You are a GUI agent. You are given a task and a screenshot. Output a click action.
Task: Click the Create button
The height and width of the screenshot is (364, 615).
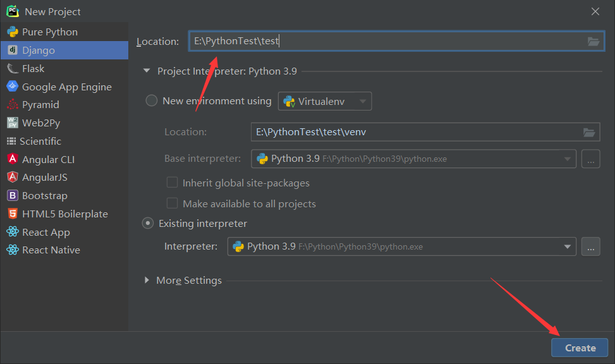click(x=580, y=348)
